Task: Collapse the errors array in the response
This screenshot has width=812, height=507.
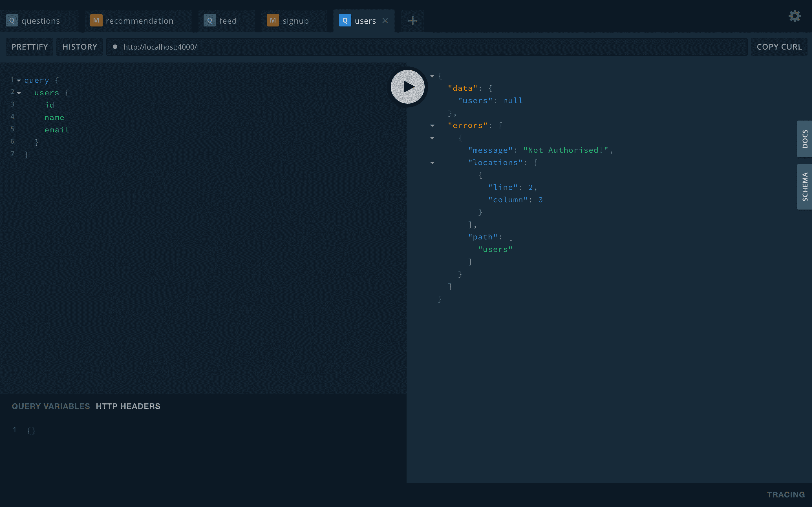Action: (432, 126)
